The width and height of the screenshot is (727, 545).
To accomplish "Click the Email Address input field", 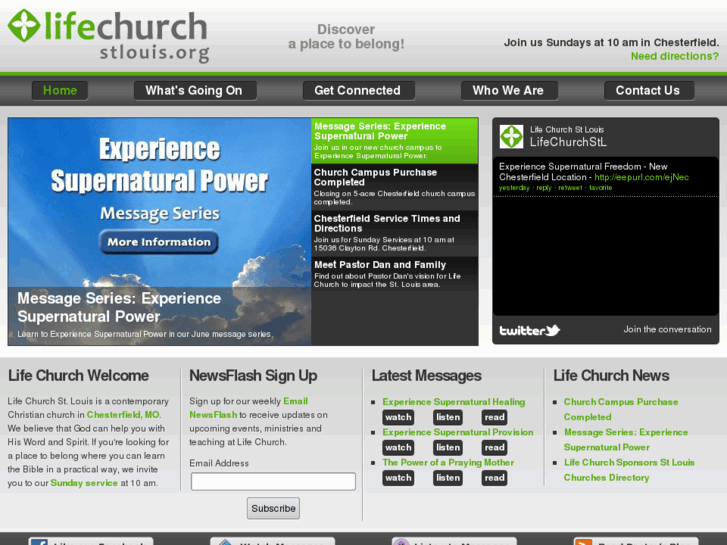I will (x=273, y=481).
